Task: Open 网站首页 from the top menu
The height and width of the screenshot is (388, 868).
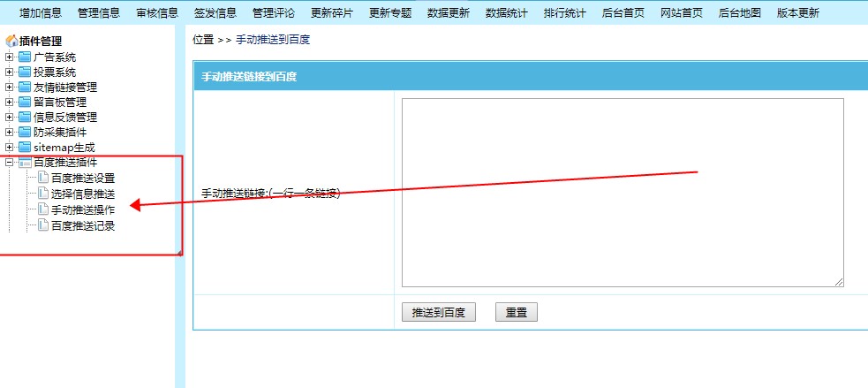Action: point(682,13)
